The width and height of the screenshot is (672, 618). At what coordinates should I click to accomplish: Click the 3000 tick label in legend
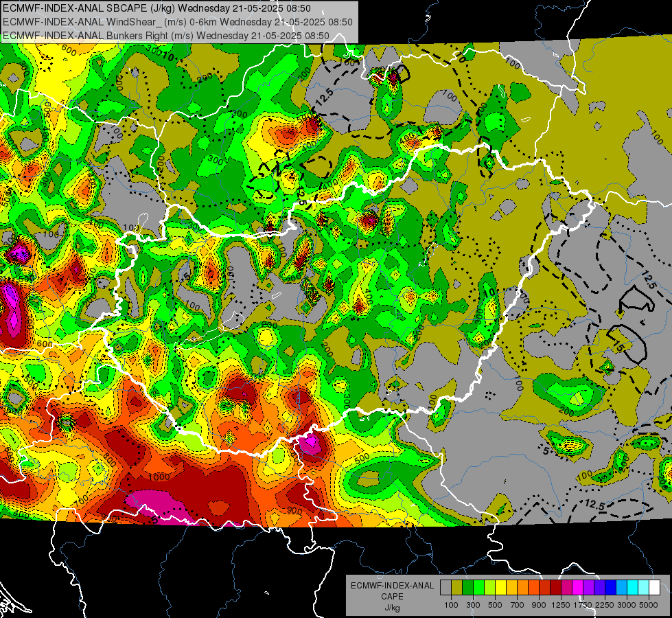tap(627, 605)
